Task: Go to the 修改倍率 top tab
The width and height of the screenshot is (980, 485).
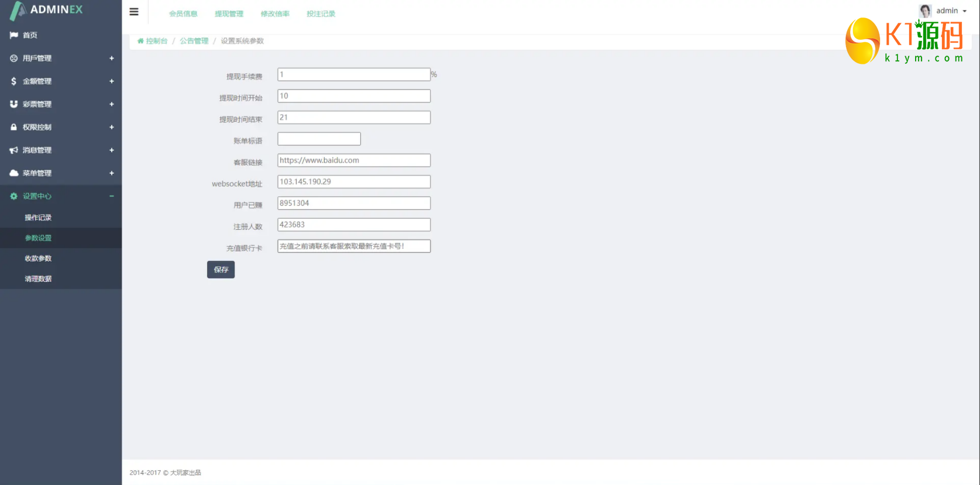Action: pos(275,13)
